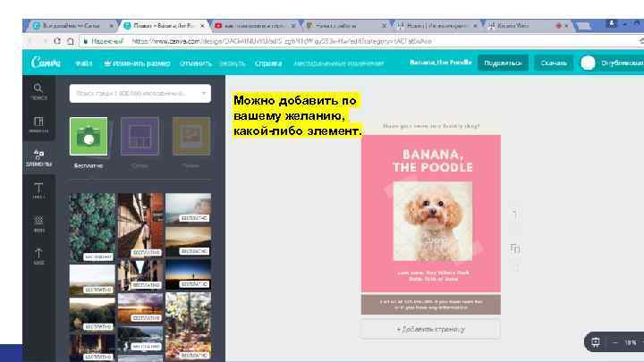Click the page title above the canvas
This screenshot has height=362, width=644.
point(430,126)
